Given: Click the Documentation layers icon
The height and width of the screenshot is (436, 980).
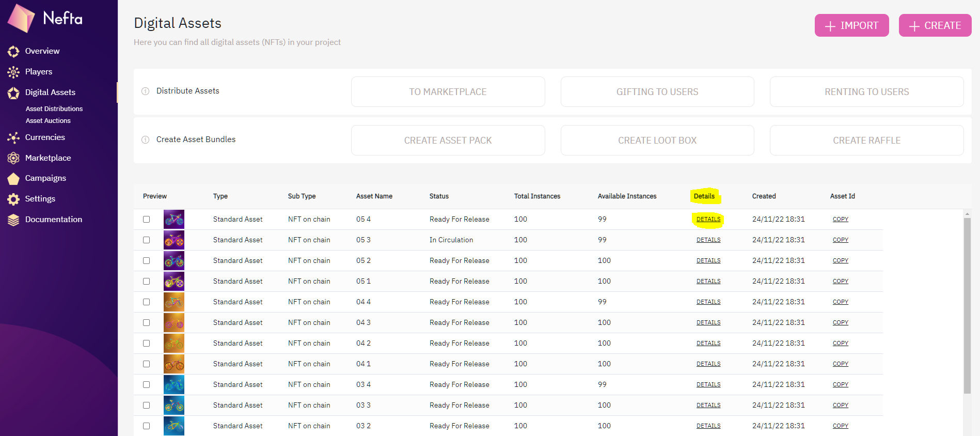Looking at the screenshot, I should pyautogui.click(x=13, y=220).
